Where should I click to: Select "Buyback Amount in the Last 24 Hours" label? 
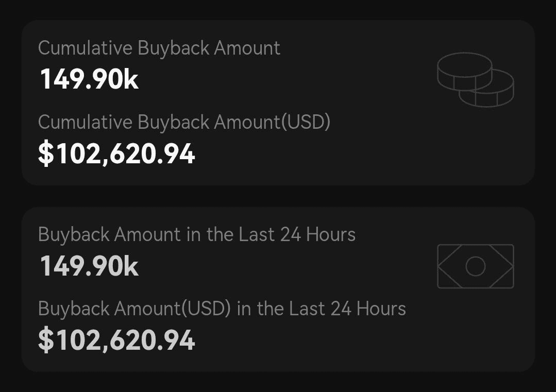point(196,234)
